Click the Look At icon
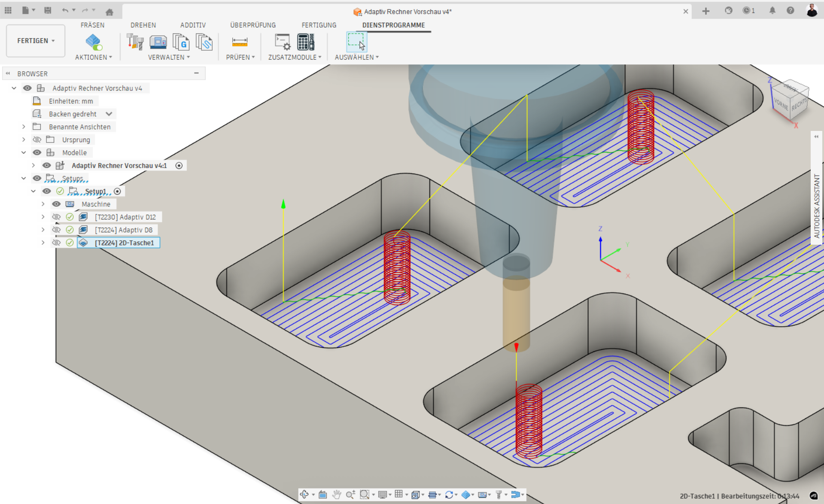Screen dimensions: 824x504 tap(323, 495)
